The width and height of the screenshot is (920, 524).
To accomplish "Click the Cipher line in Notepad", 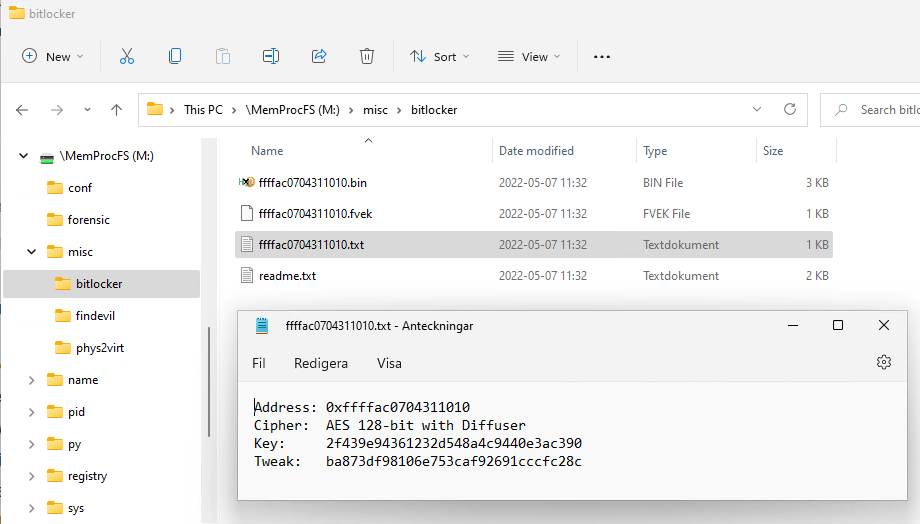I will click(x=390, y=425).
